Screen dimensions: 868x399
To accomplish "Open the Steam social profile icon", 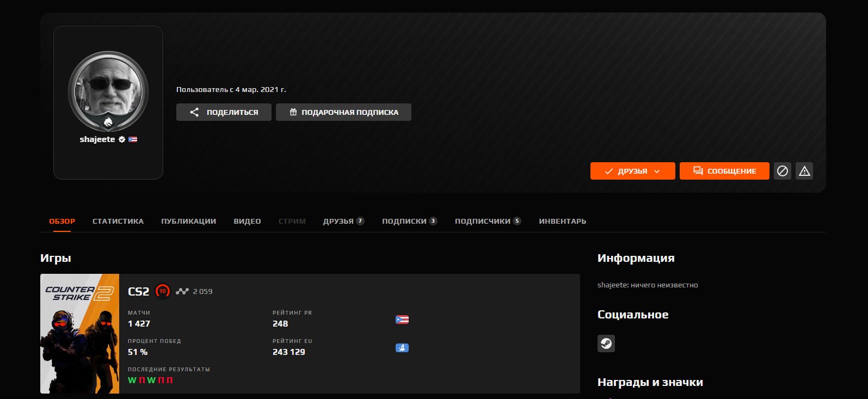I will 606,343.
